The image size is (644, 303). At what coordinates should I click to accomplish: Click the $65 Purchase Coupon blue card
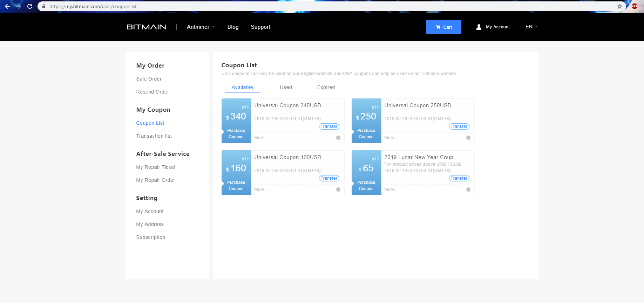[x=366, y=173]
